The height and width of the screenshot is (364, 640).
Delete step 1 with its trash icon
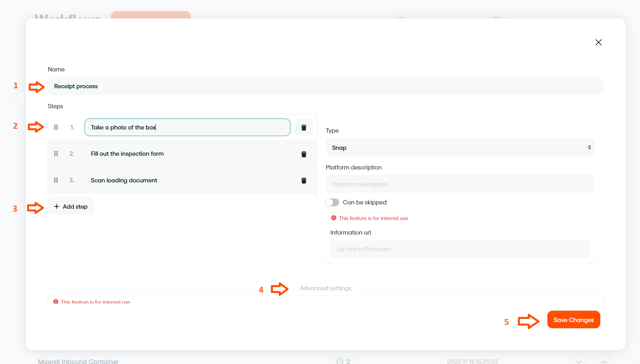pos(304,127)
